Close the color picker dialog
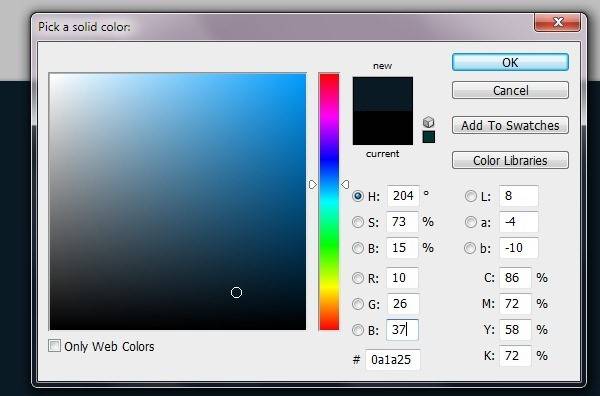This screenshot has width=600, height=396. [x=558, y=22]
